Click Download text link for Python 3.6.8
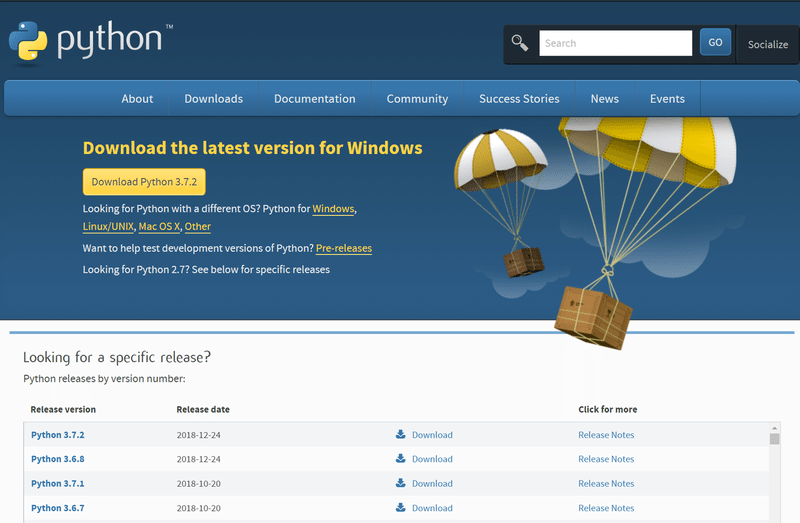The width and height of the screenshot is (800, 523). 432,459
